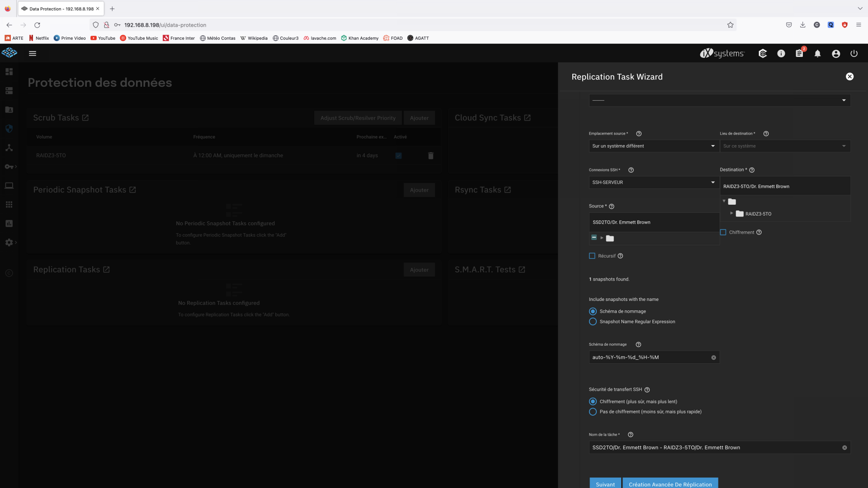Viewport: 868px width, 488px height.
Task: Show help for Schéma de nommage field
Action: tap(638, 345)
